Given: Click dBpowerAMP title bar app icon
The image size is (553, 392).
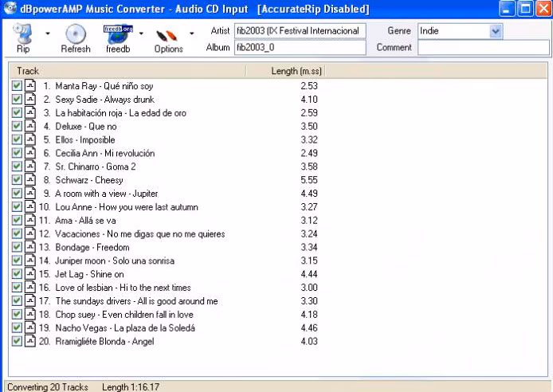Looking at the screenshot, I should coord(10,8).
